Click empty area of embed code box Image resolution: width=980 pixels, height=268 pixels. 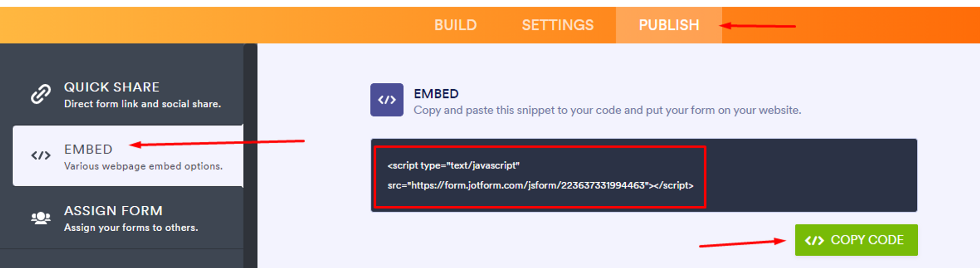[x=808, y=175]
